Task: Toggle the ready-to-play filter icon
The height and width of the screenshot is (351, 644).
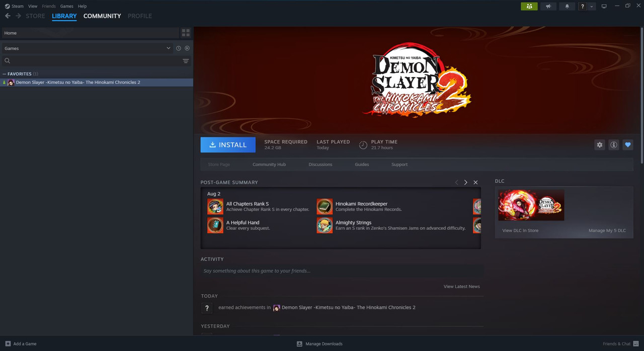Action: [187, 48]
